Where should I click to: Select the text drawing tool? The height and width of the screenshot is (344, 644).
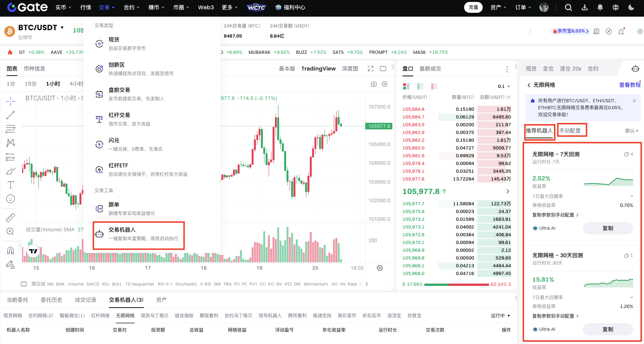[x=10, y=185]
